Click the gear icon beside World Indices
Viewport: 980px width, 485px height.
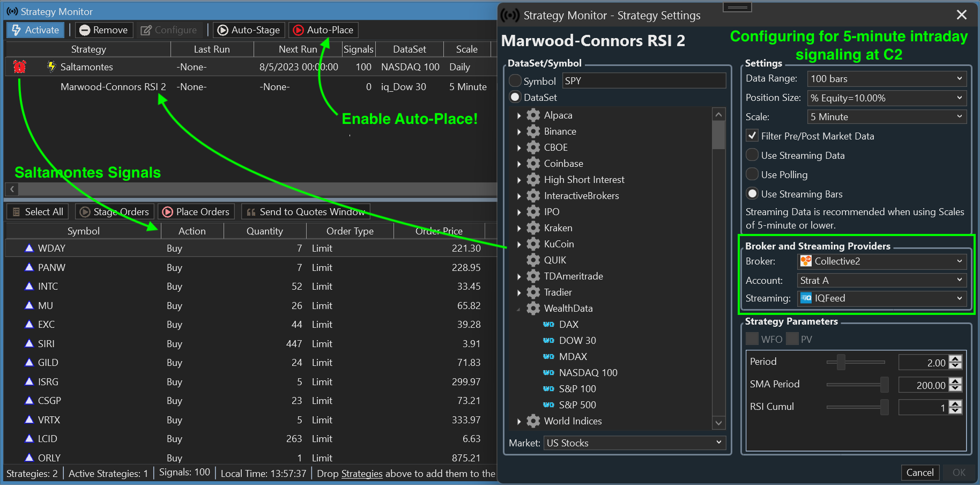coord(533,421)
